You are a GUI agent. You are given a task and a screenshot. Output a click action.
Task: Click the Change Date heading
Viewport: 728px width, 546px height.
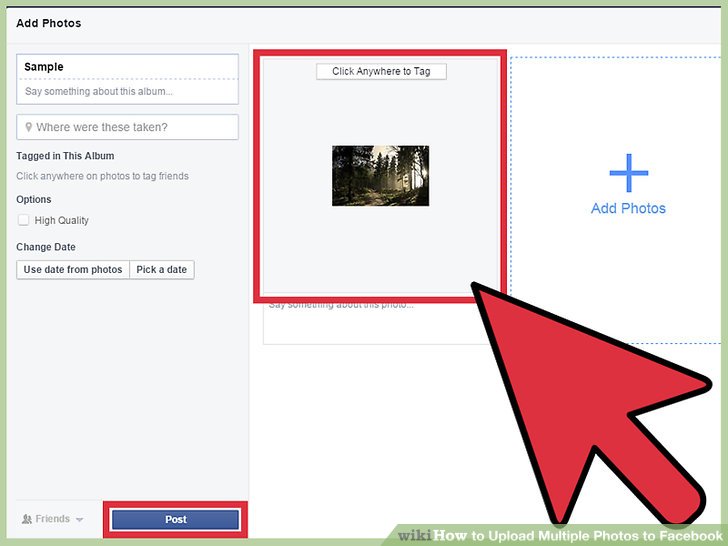tap(46, 247)
